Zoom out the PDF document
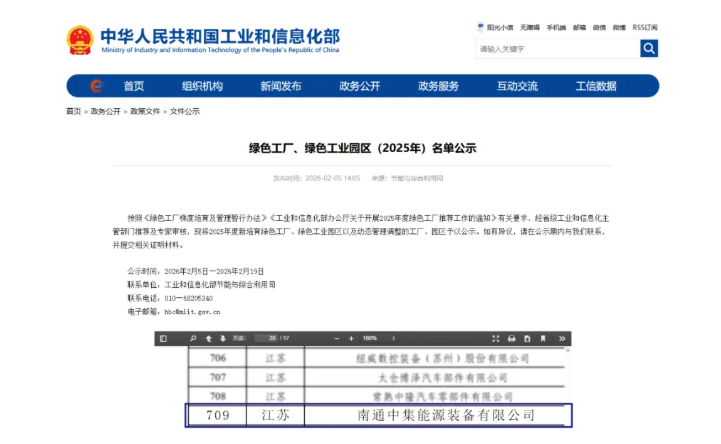 [x=336, y=338]
